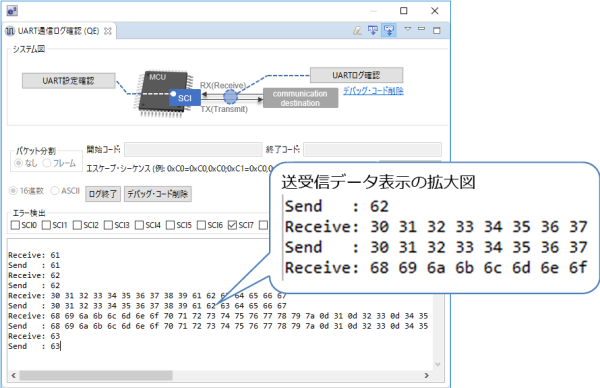Enable the SCI2 checkbox
The width and height of the screenshot is (600, 388).
(x=77, y=225)
